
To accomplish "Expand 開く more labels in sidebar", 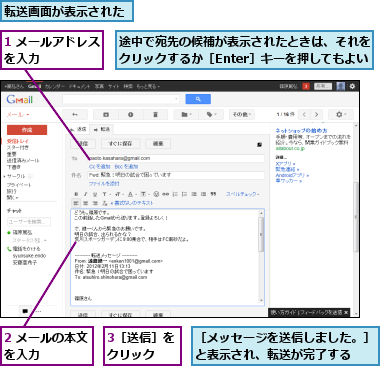I will pos(13,198).
